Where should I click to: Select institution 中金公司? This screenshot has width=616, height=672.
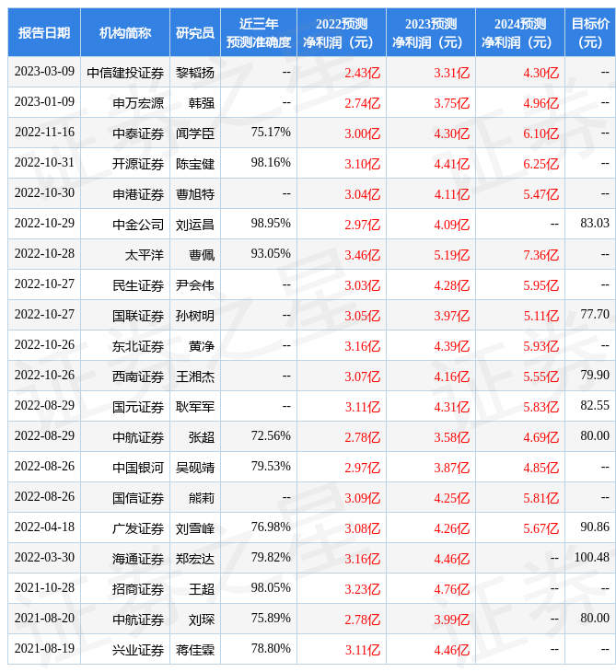[x=138, y=225]
